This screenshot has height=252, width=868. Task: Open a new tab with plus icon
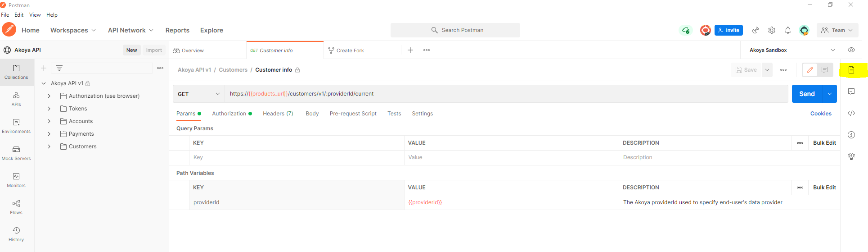[x=410, y=50]
